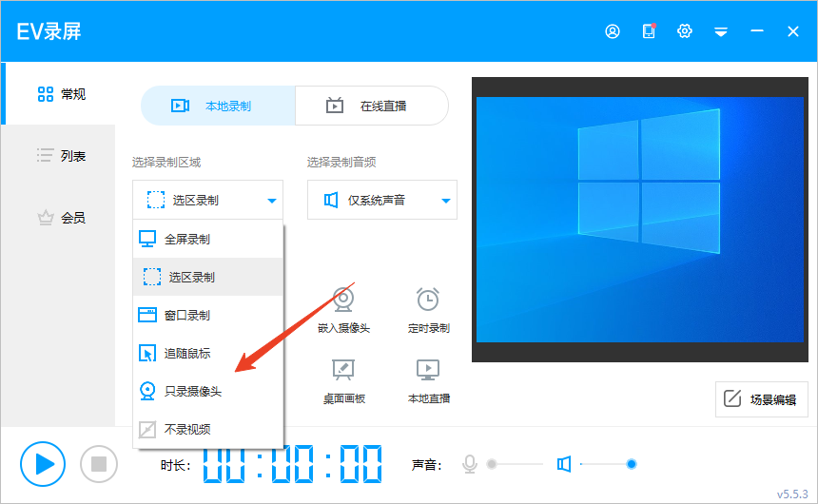Choose 追随鼠标 from the dropdown list
Viewport: 818px width, 504px height.
(x=207, y=353)
